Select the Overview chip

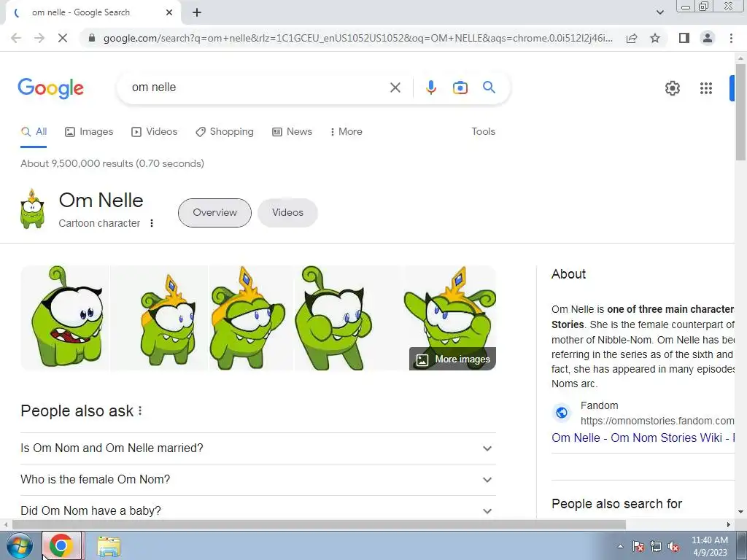point(215,213)
